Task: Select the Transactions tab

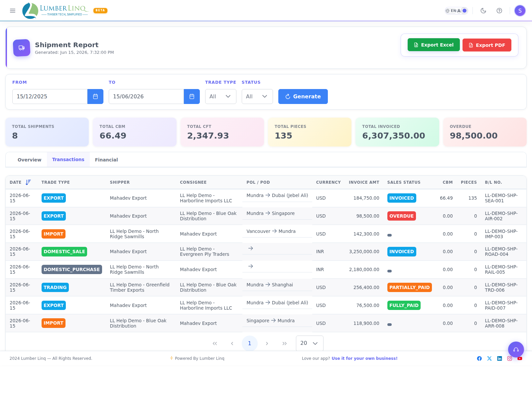Action: click(68, 160)
